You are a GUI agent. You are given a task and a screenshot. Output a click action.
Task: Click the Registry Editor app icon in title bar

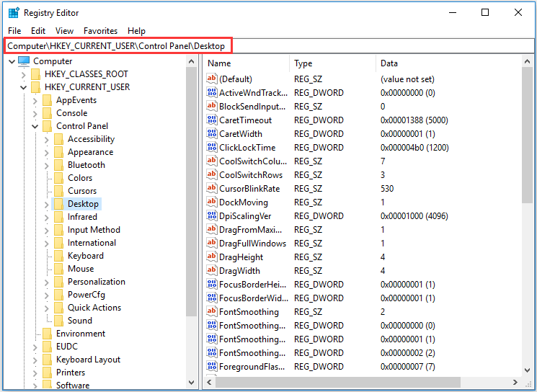(x=14, y=13)
